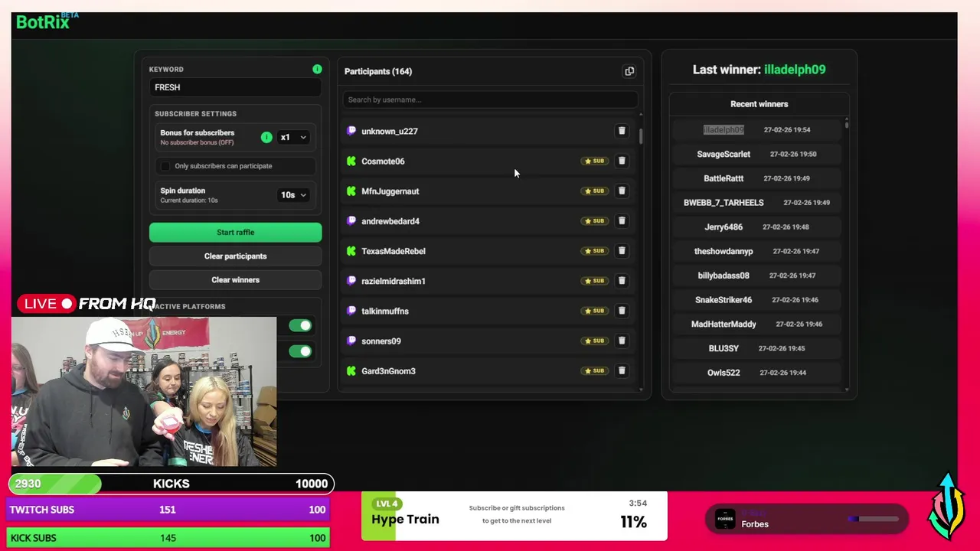Image resolution: width=980 pixels, height=551 pixels.
Task: Delete razielmidrashim1 with trash icon
Action: 622,280
